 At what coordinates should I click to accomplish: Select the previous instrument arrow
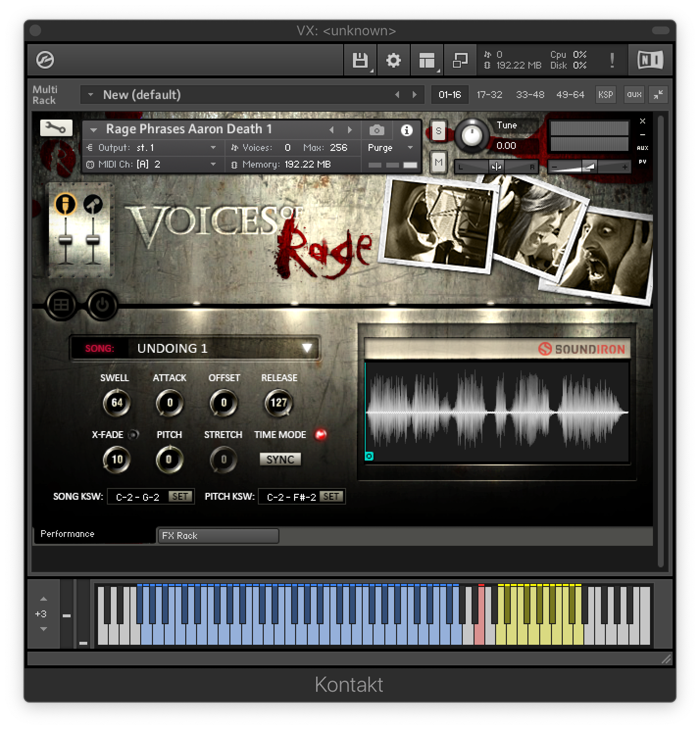pos(331,130)
